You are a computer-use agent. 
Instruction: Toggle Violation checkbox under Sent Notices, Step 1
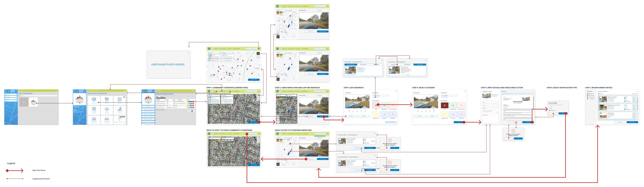pyautogui.click(x=209, y=98)
